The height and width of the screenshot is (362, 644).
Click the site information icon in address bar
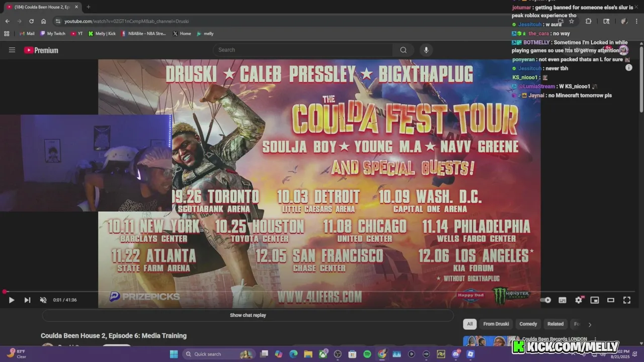coord(58,21)
